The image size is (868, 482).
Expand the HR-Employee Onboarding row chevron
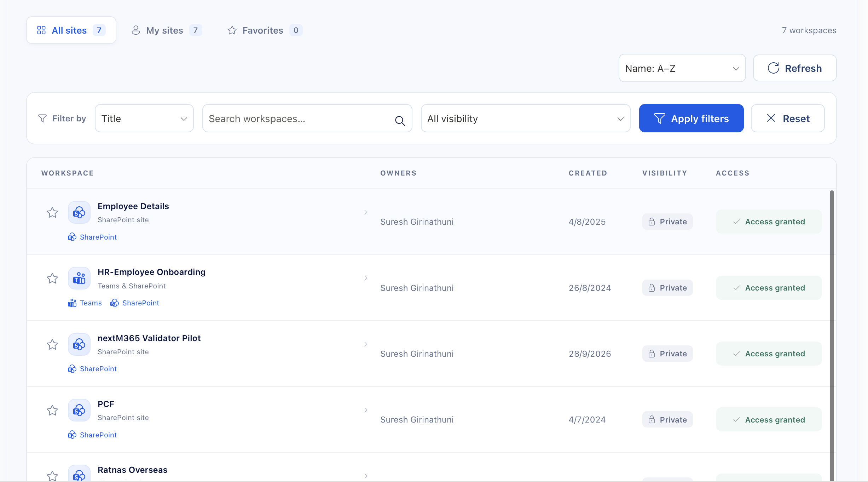click(x=366, y=278)
